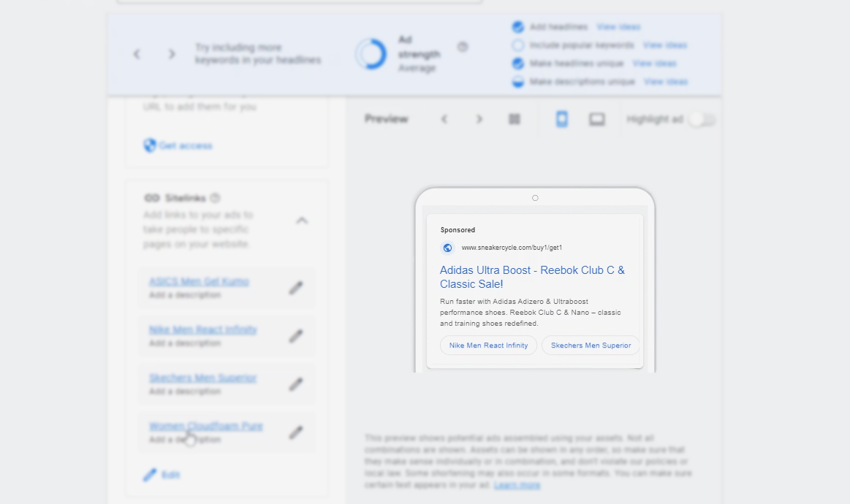
Task: Click pencil icon beside Skechers Men Superior sitelink
Action: [295, 384]
